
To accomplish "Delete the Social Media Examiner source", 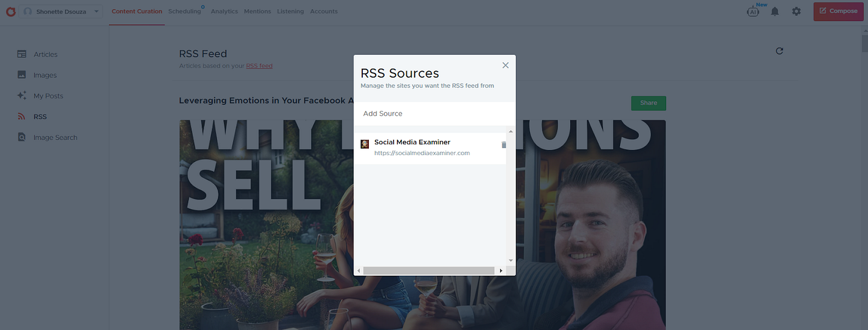I will (x=504, y=145).
